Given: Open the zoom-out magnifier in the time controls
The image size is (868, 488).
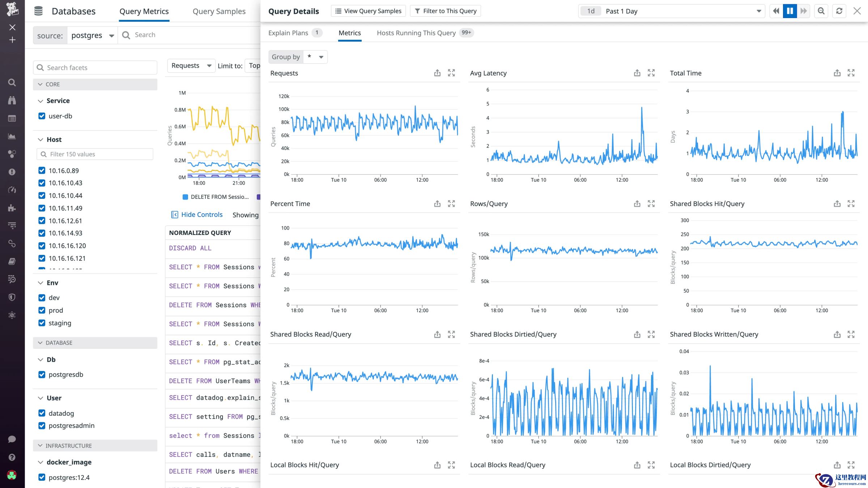Looking at the screenshot, I should click(x=821, y=11).
